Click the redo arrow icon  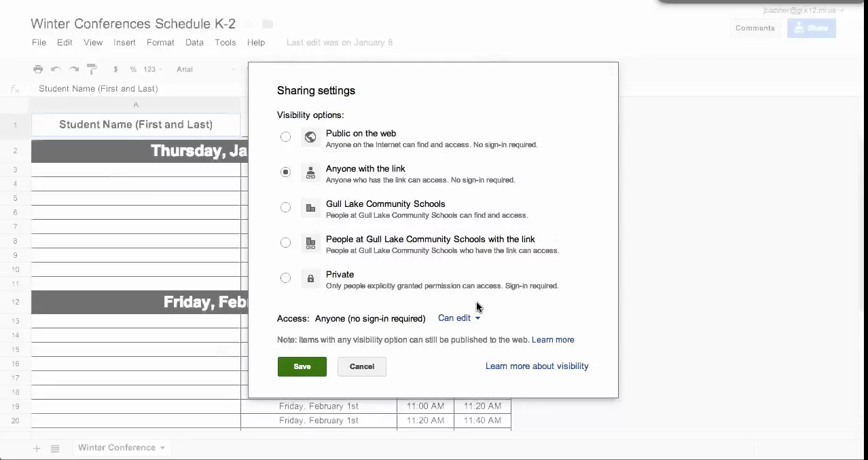pos(74,69)
